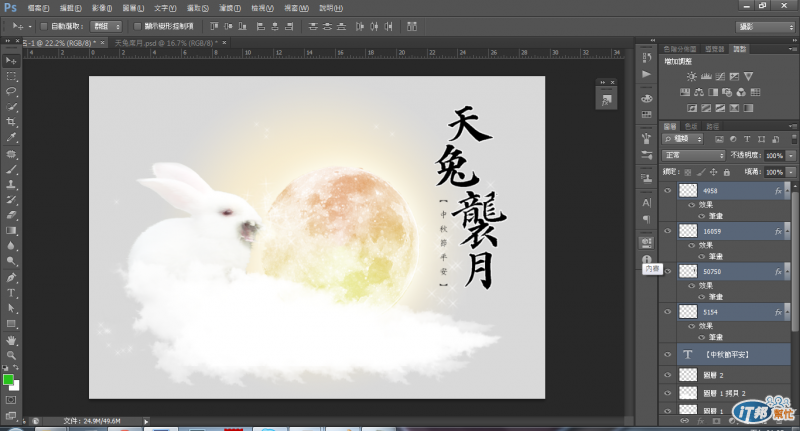800x431 pixels.
Task: Select the History Brush tool
Action: pos(11,200)
